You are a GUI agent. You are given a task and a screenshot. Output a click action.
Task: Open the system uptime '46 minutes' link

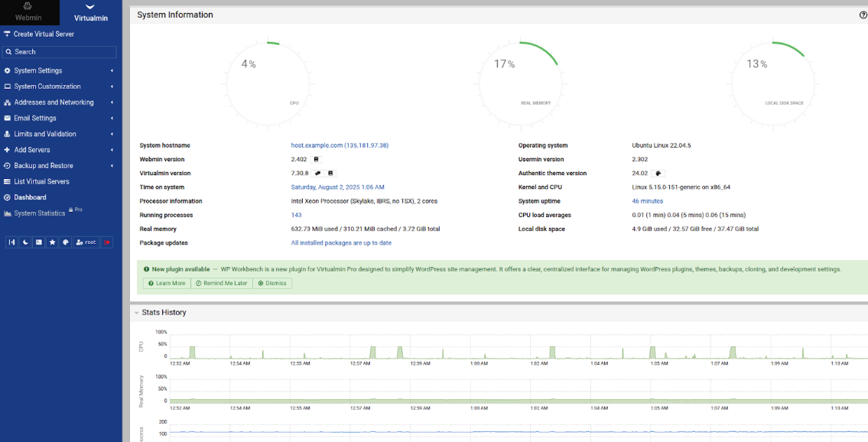648,201
